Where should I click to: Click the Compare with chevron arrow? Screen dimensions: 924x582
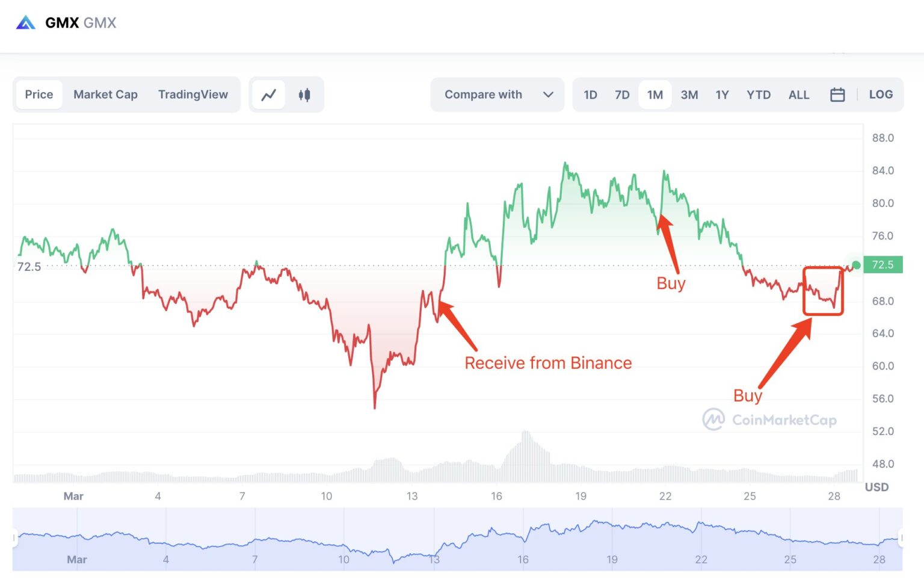pos(548,94)
